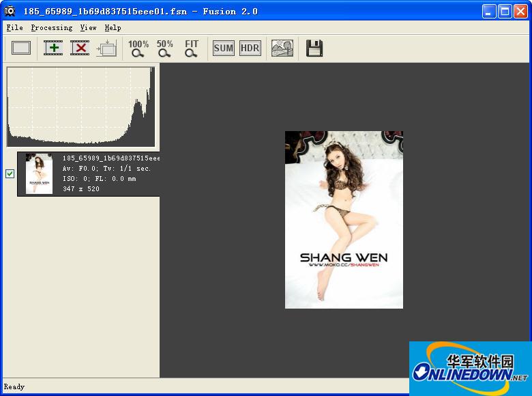Click the align images toolbar icon
Image resolution: width=532 pixels, height=396 pixels.
pyautogui.click(x=106, y=48)
